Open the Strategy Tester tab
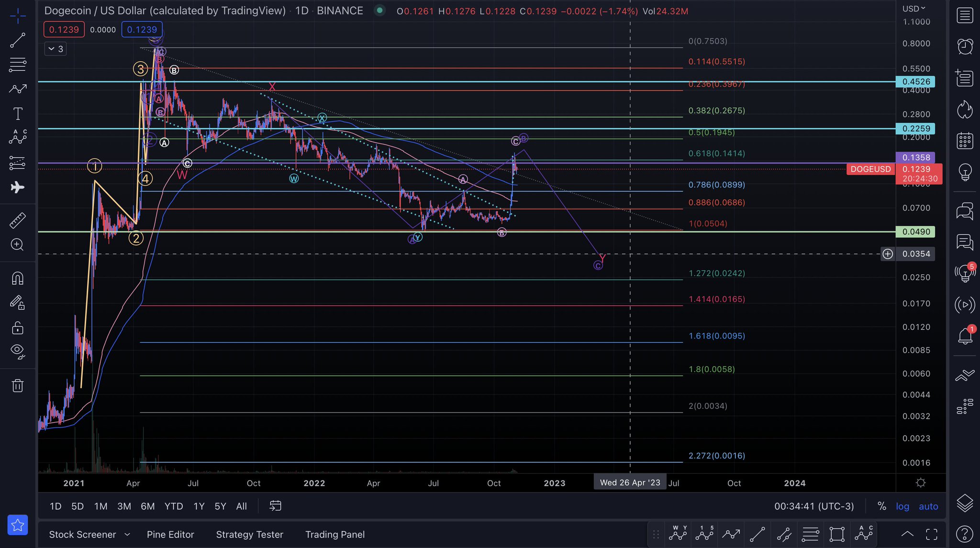The image size is (980, 548). click(249, 535)
